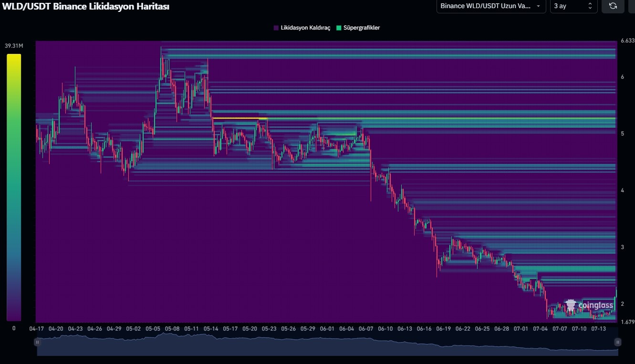
Task: Toggle the Likidasyon Kaldıraç legend series
Action: pyautogui.click(x=302, y=28)
